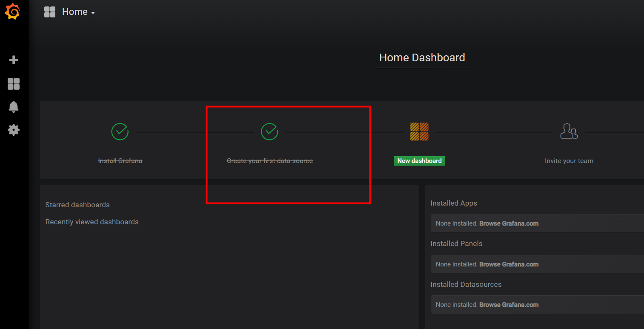
Task: Open the Configuration gear icon
Action: pyautogui.click(x=14, y=130)
